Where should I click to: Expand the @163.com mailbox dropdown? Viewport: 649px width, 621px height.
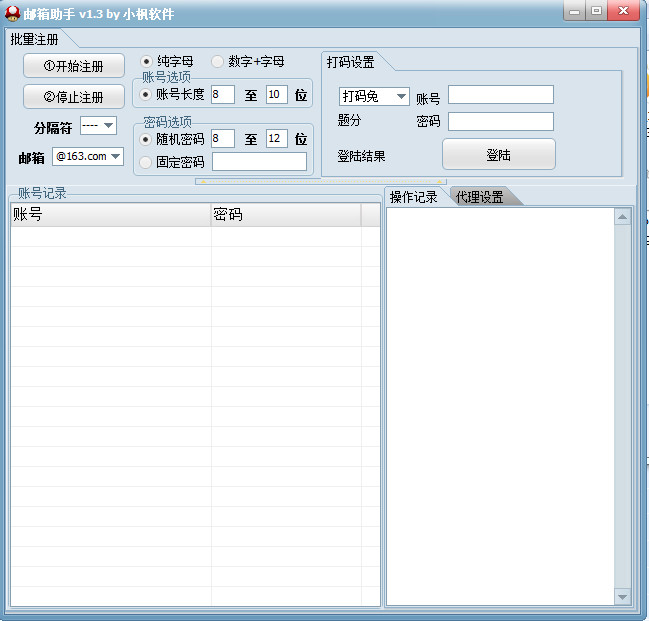coord(88,156)
